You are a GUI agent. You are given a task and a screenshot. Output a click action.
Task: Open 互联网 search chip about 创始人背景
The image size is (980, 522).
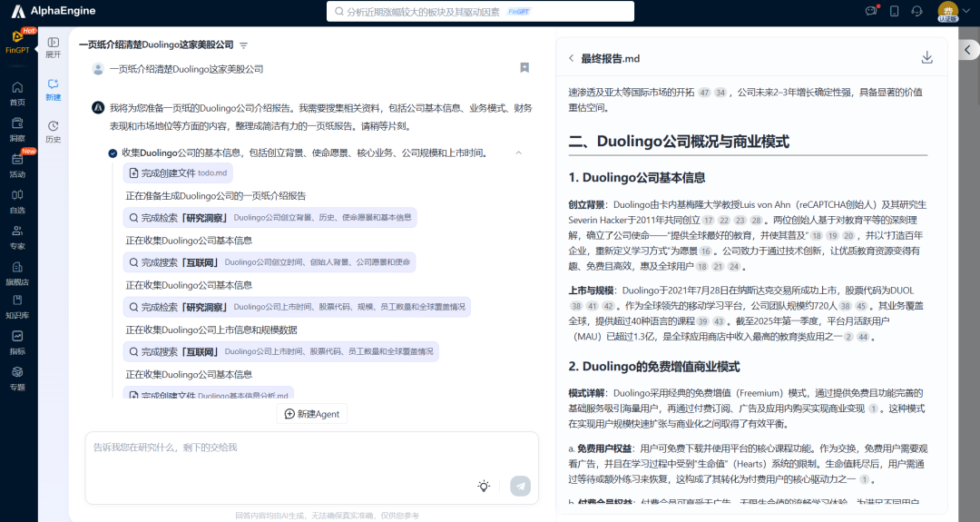(269, 262)
